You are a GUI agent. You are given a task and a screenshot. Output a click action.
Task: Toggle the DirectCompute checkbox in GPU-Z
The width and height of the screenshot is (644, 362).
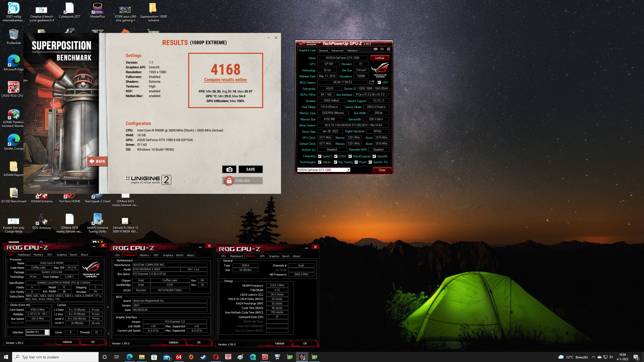(350, 156)
